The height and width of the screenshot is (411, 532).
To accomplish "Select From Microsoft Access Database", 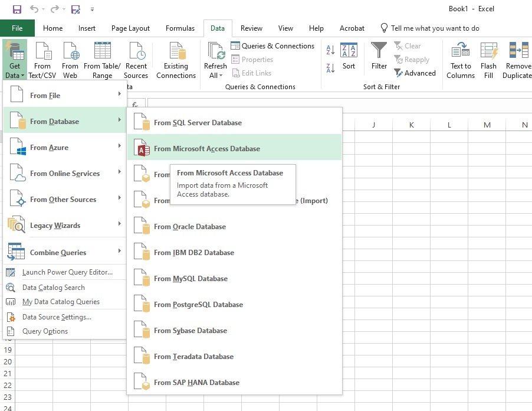I will [x=235, y=148].
